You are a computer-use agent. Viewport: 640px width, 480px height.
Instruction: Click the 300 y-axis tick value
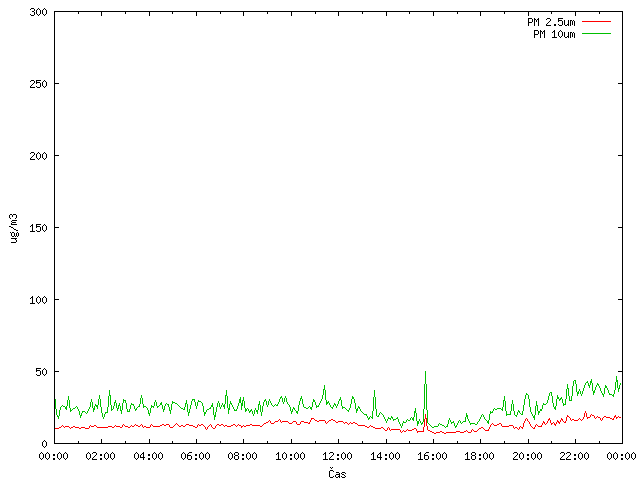tap(38, 12)
